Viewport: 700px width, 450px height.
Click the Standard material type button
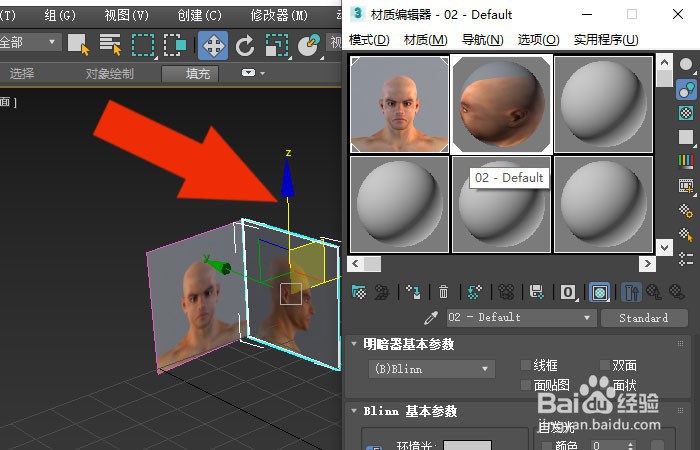click(644, 318)
